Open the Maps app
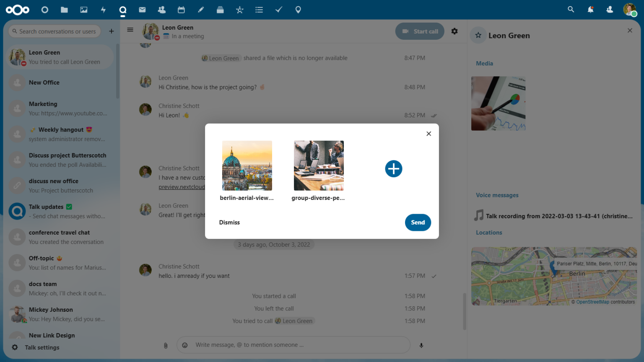Screen dimensions: 644x362 (298, 10)
